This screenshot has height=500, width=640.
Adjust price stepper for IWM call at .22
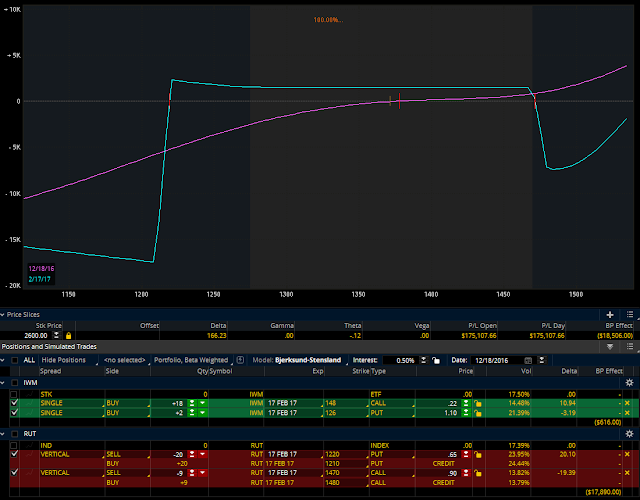466,403
